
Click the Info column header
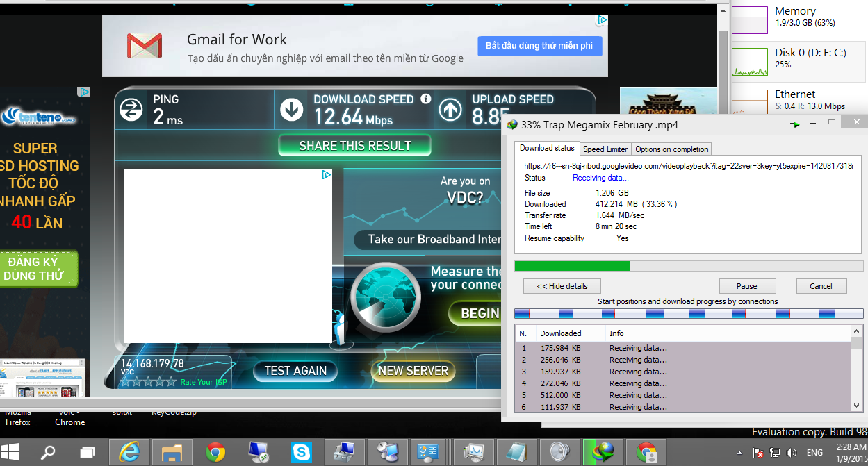pos(728,333)
